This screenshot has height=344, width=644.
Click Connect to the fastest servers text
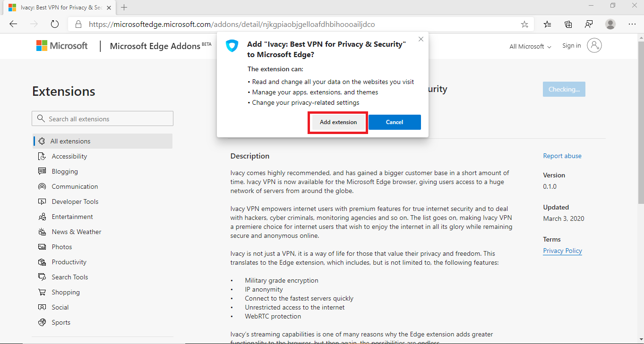299,298
